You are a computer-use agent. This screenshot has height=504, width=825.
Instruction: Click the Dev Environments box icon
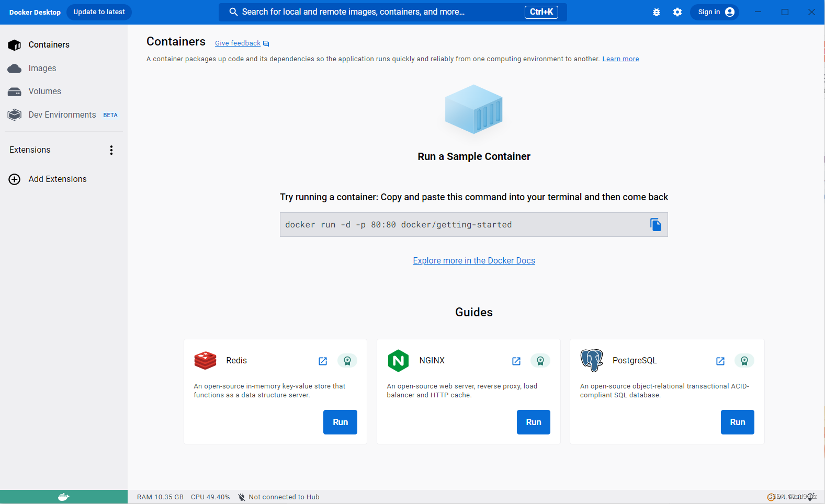tap(15, 115)
